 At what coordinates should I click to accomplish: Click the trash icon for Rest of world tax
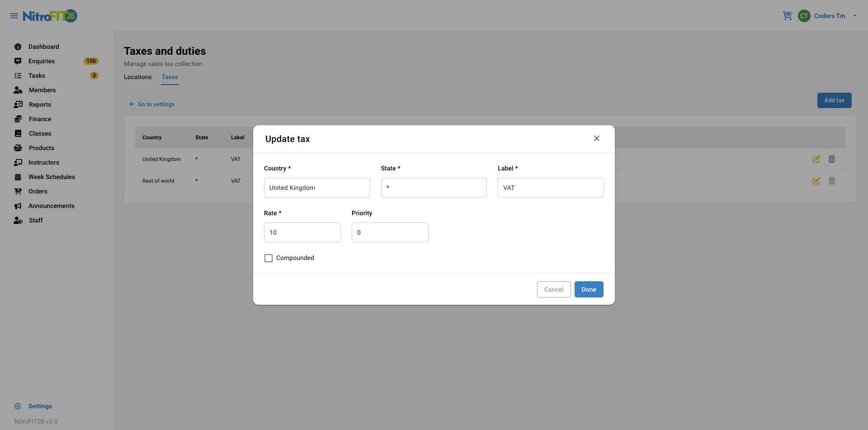point(831,181)
